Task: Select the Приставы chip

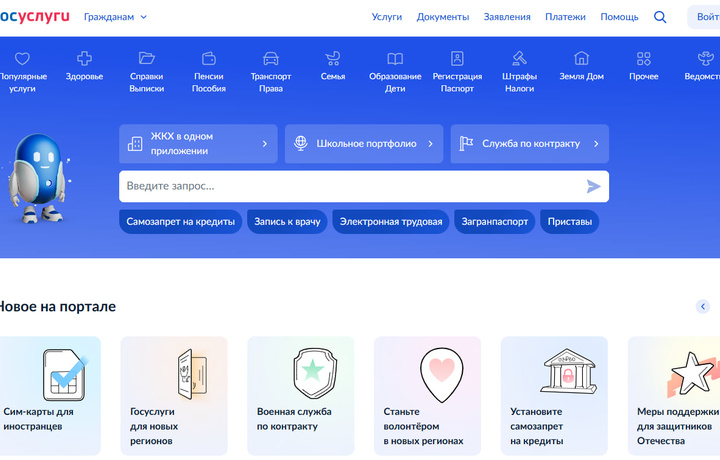Action: pyautogui.click(x=569, y=222)
